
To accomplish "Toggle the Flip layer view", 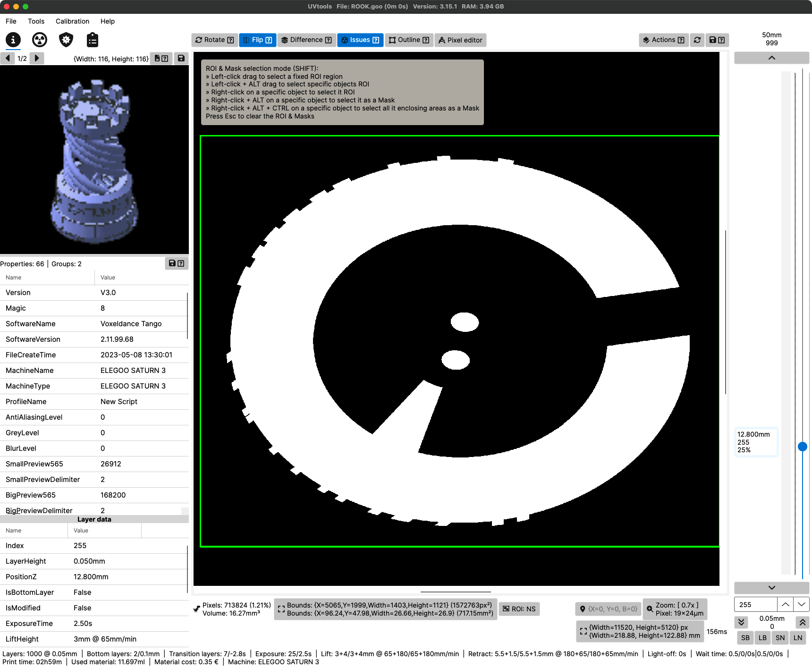I will tap(257, 40).
